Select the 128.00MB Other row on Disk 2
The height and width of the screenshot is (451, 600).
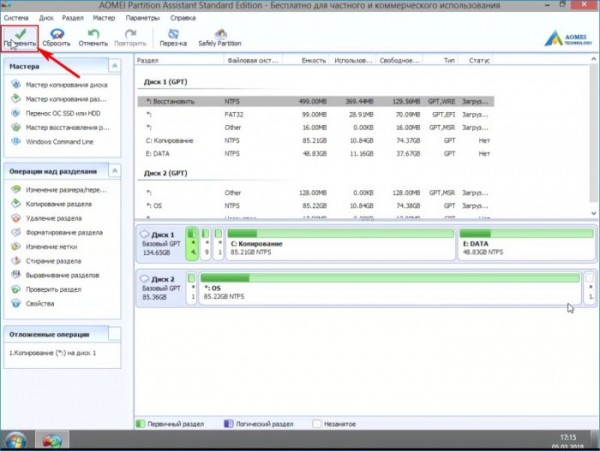(x=316, y=193)
